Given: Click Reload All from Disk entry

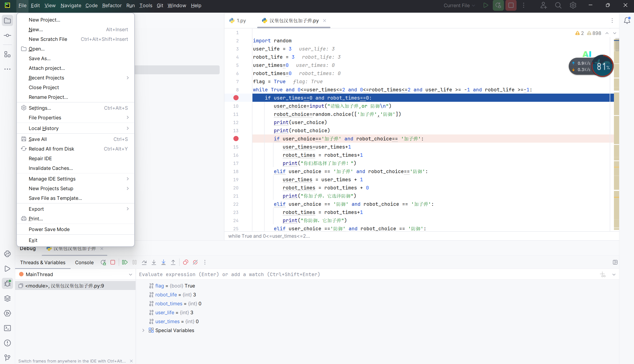Looking at the screenshot, I should 76,149.
